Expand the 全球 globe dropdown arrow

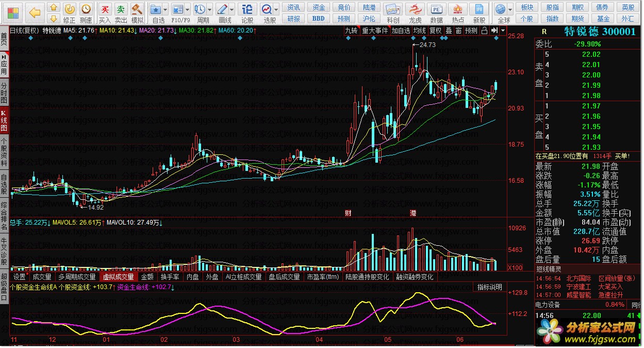point(510,9)
